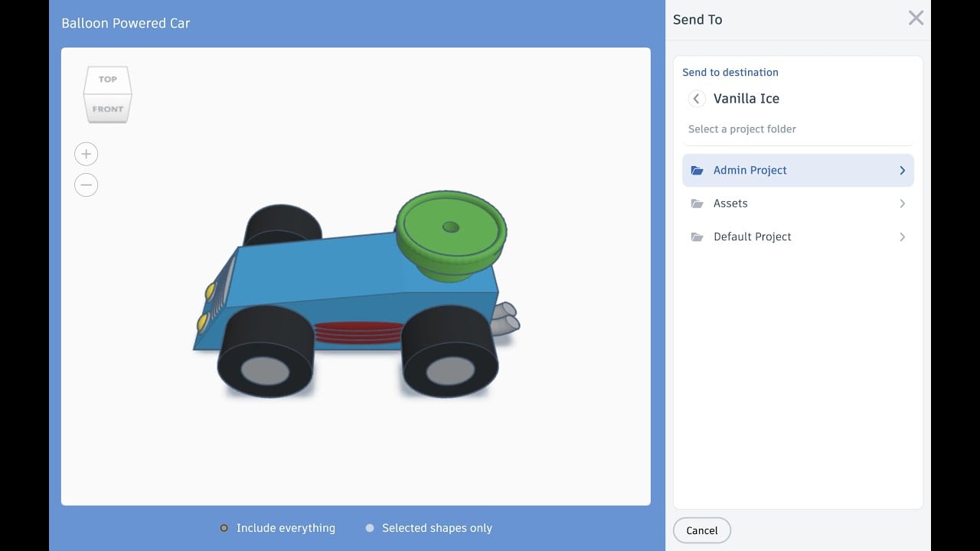Click the folder icon beside Assets
The width and height of the screenshot is (980, 551).
(x=697, y=203)
